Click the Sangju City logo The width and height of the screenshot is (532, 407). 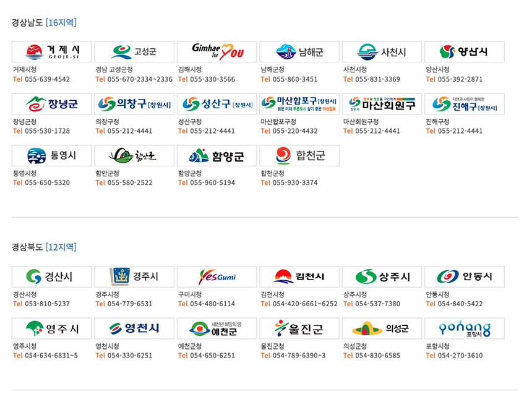coord(382,276)
